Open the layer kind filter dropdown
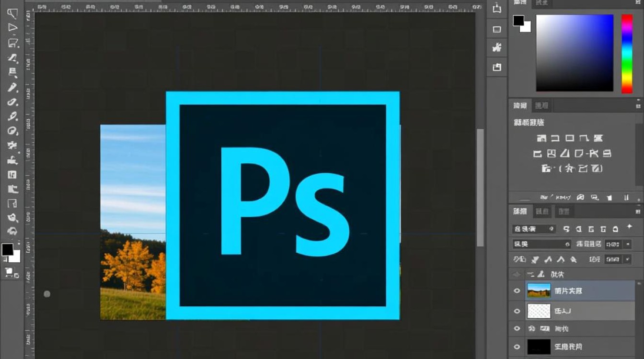 (x=534, y=229)
